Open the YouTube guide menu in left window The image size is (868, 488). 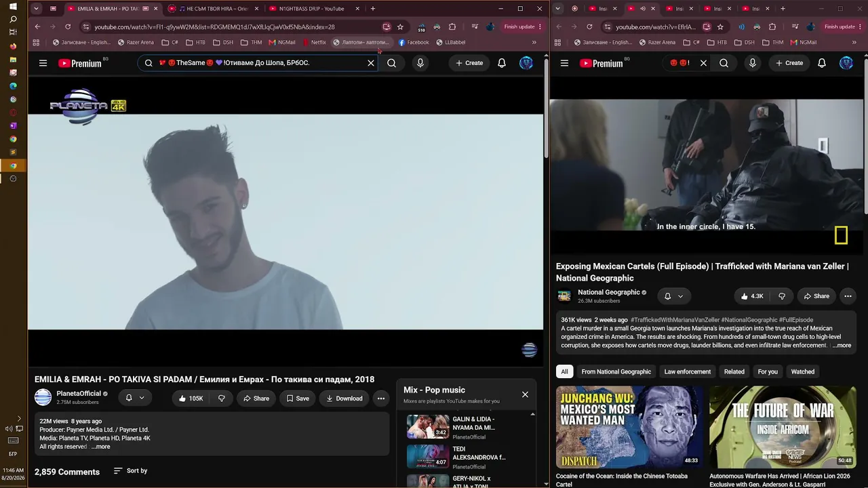43,63
